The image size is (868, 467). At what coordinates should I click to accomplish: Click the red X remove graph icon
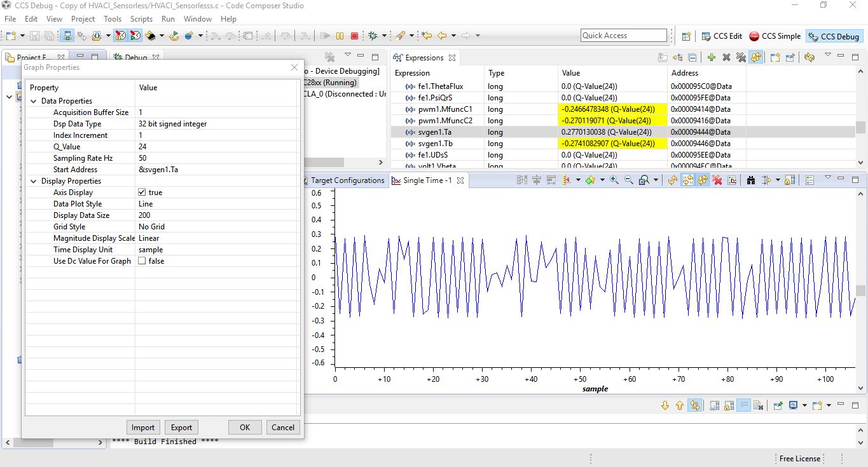717,180
